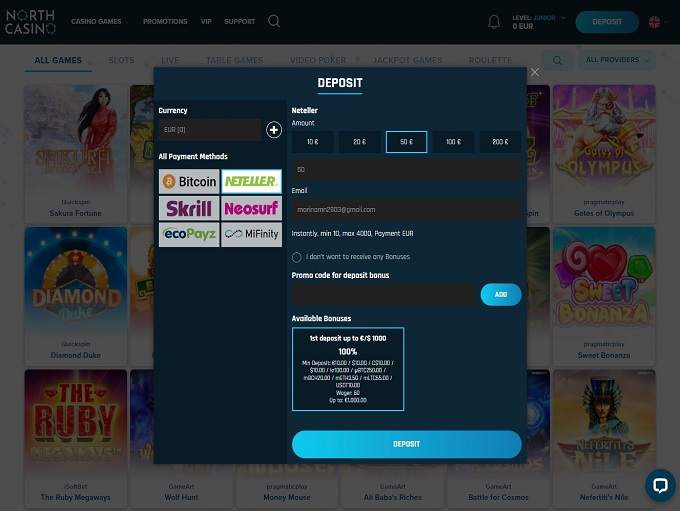Open the EUR currency dropdown

(210, 130)
